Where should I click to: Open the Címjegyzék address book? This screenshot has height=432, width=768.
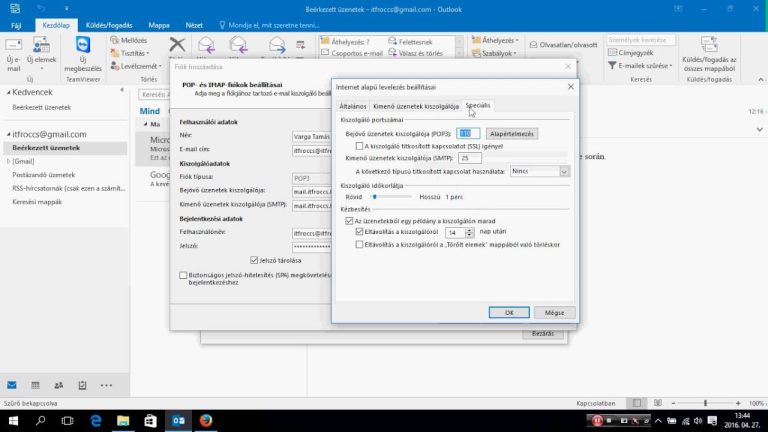(630, 52)
